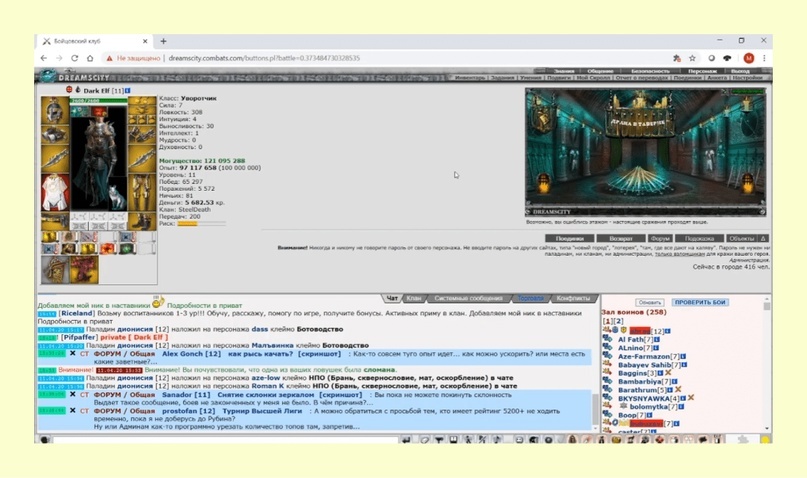Click the Возврат button
This screenshot has height=478, width=807.
pos(621,238)
